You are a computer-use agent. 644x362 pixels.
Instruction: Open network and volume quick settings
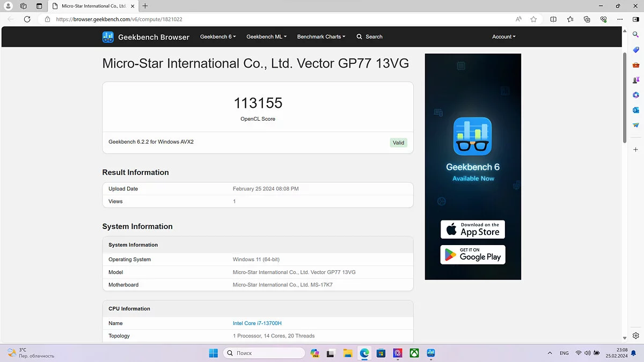click(588, 353)
